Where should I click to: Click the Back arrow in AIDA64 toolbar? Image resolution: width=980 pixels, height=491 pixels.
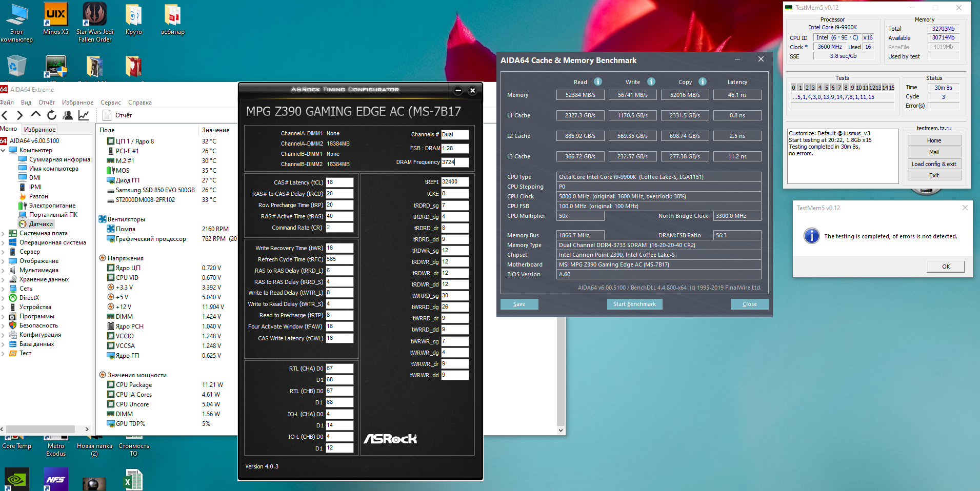(x=5, y=115)
